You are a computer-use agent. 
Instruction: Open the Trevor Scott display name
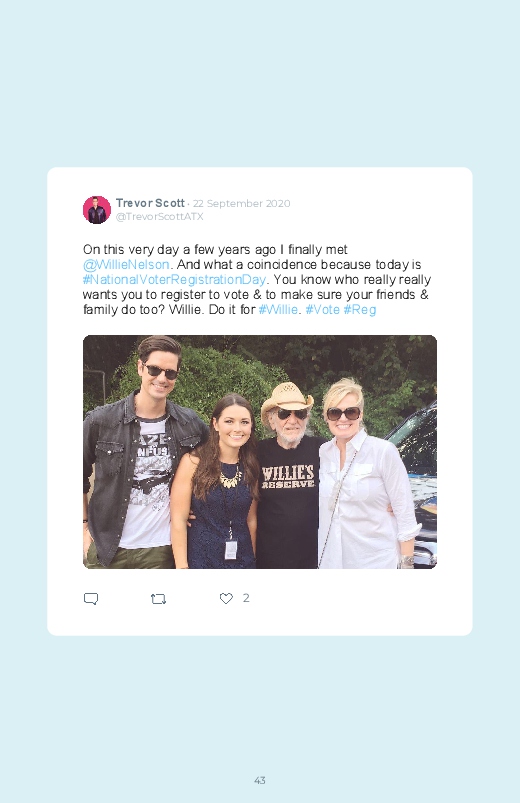click(x=150, y=203)
